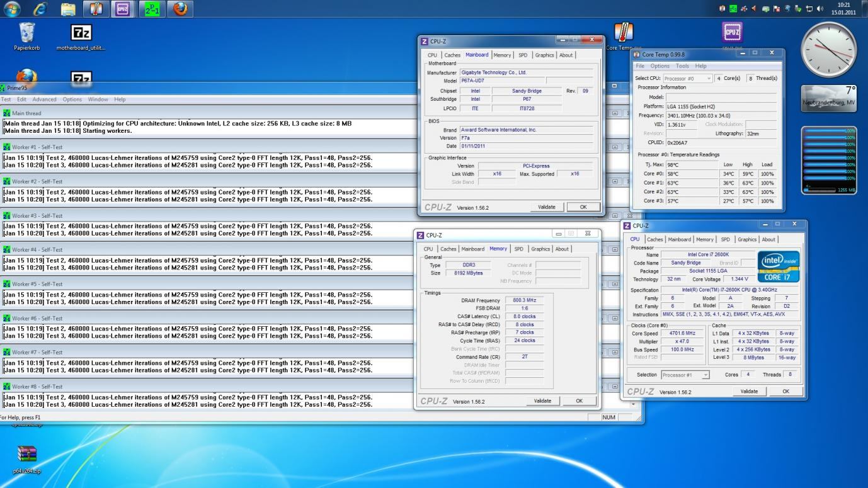Open Firefox from the taskbar
Image resolution: width=868 pixels, height=488 pixels.
[x=180, y=9]
